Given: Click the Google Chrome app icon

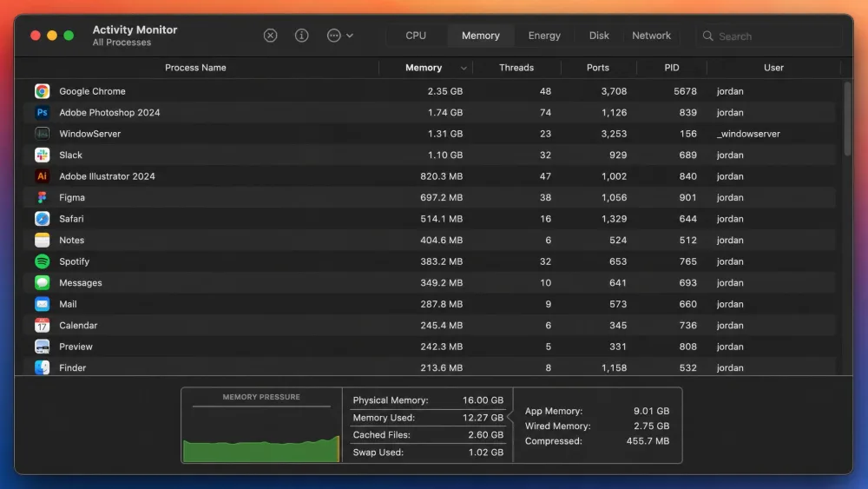Looking at the screenshot, I should pyautogui.click(x=42, y=91).
